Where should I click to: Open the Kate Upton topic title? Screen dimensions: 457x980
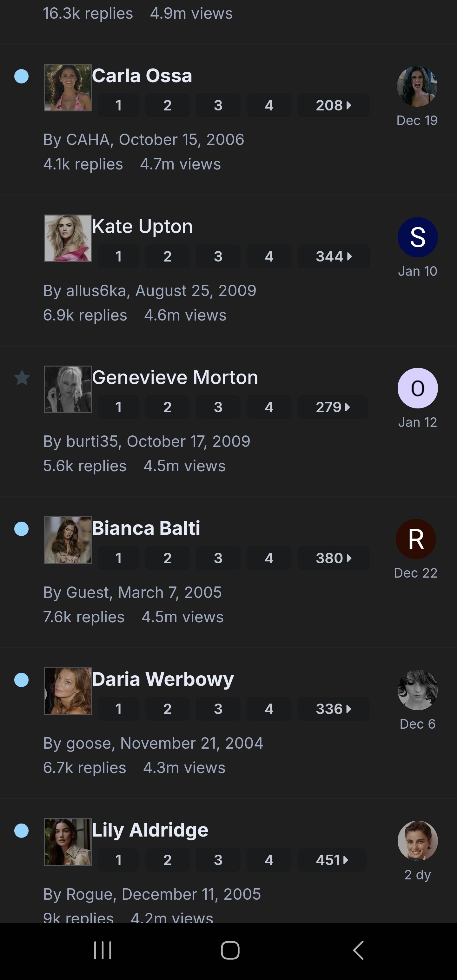coord(142,226)
